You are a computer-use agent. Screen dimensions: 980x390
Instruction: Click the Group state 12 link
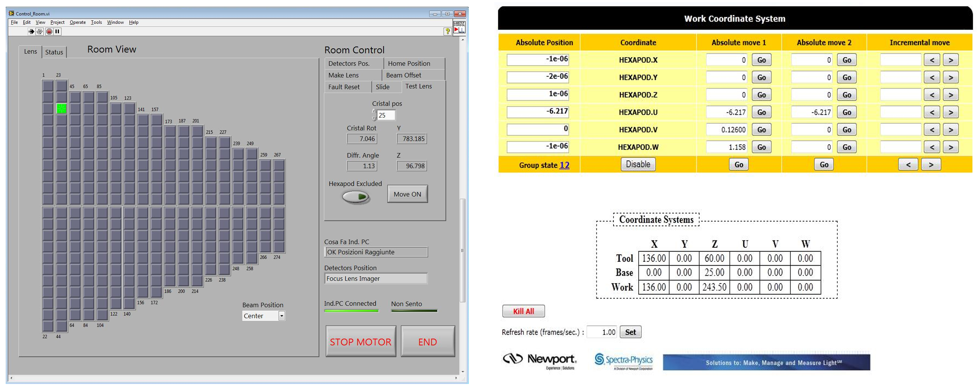pyautogui.click(x=565, y=165)
